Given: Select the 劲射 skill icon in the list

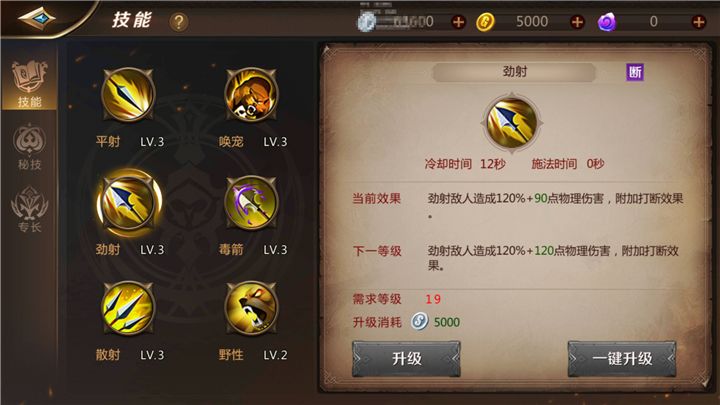Looking at the screenshot, I should pyautogui.click(x=129, y=202).
